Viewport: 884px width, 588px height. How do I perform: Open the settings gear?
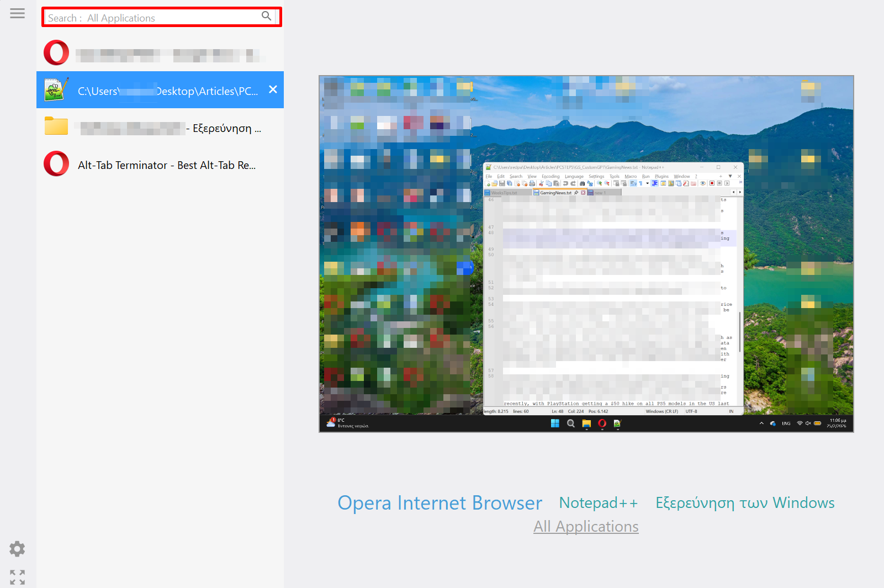pos(17,549)
